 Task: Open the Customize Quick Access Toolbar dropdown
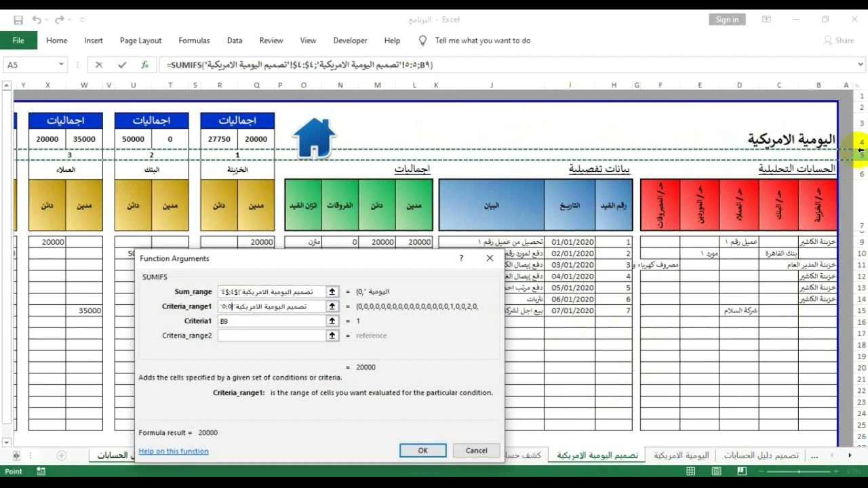pos(83,20)
